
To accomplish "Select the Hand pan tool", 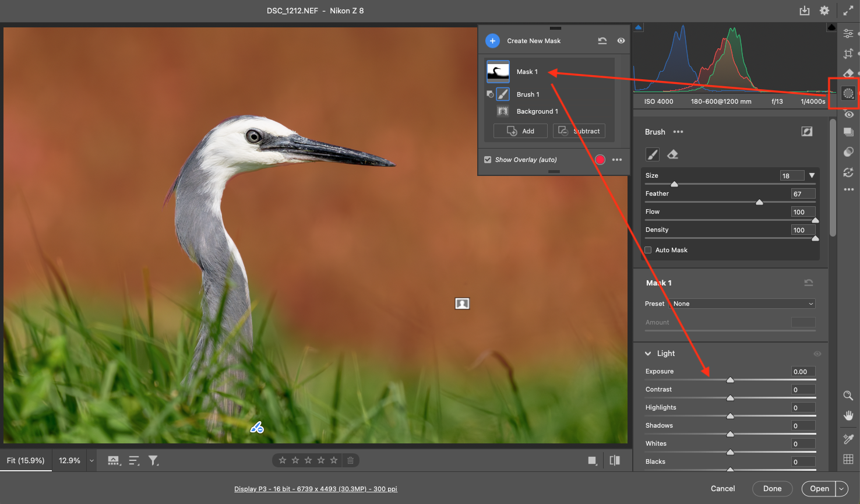I will pos(848,415).
